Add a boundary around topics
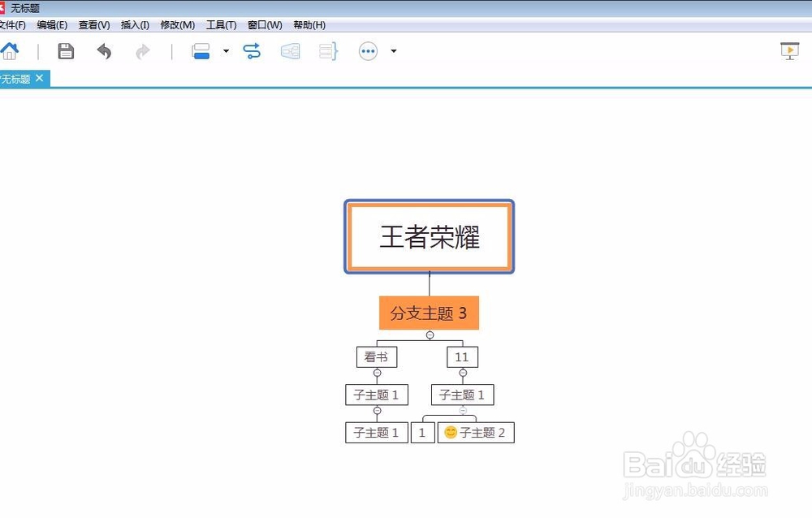812x518 pixels. coord(290,51)
